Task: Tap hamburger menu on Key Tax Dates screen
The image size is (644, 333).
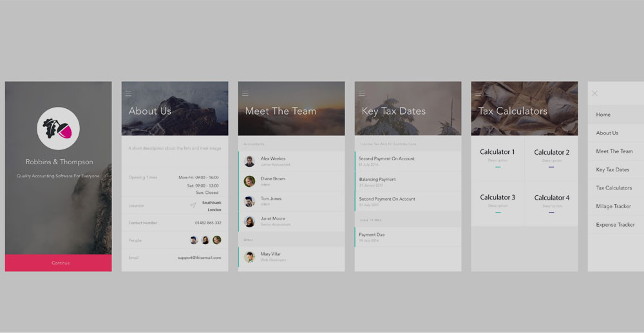Action: [362, 94]
